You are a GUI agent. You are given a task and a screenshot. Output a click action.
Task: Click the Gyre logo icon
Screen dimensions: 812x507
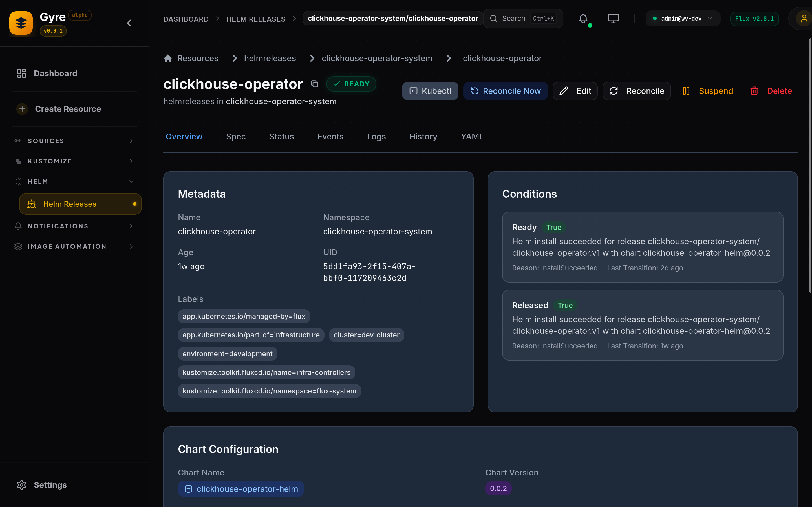21,23
